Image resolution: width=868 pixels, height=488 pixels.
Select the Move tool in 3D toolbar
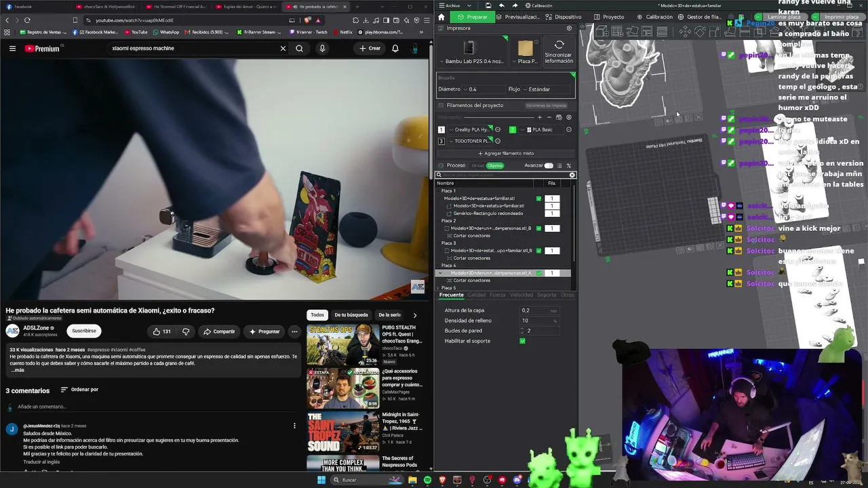click(x=685, y=31)
